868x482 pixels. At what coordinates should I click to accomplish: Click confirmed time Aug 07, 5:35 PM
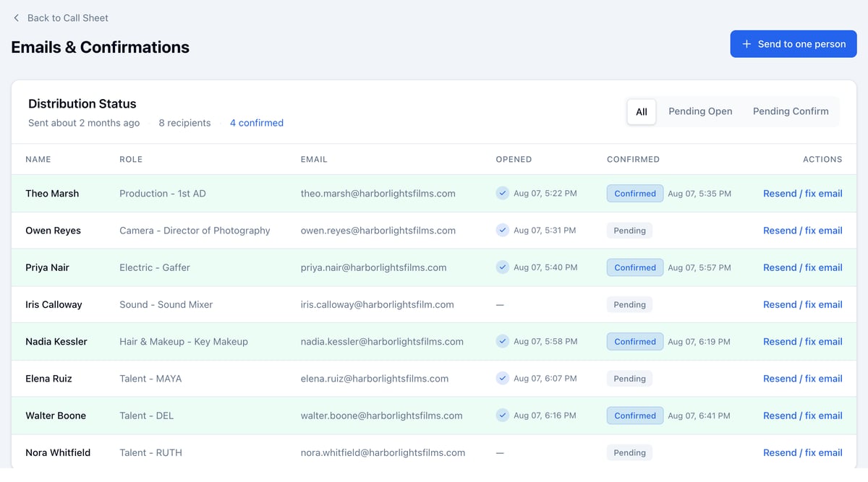pos(699,194)
